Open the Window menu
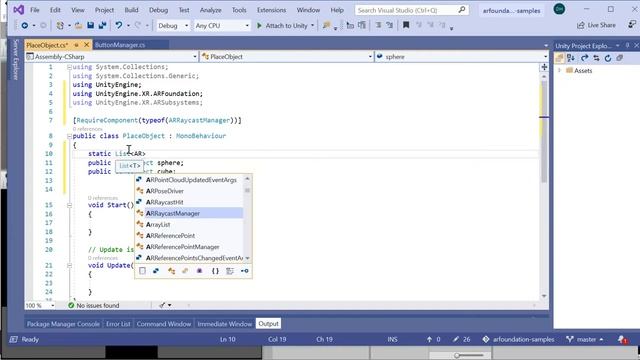Screen dimensions: 640x360 (308, 10)
